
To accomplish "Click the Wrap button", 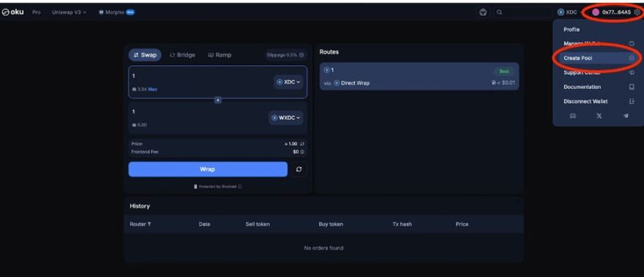I will pyautogui.click(x=208, y=169).
